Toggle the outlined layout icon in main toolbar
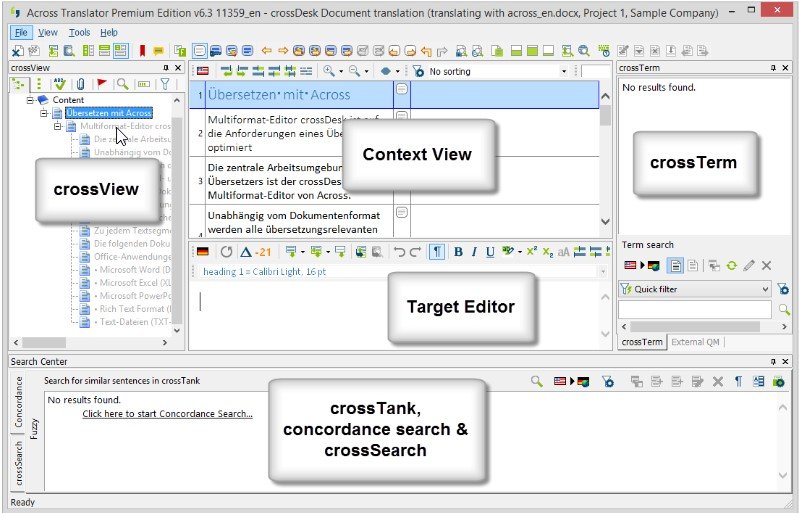 (121, 51)
